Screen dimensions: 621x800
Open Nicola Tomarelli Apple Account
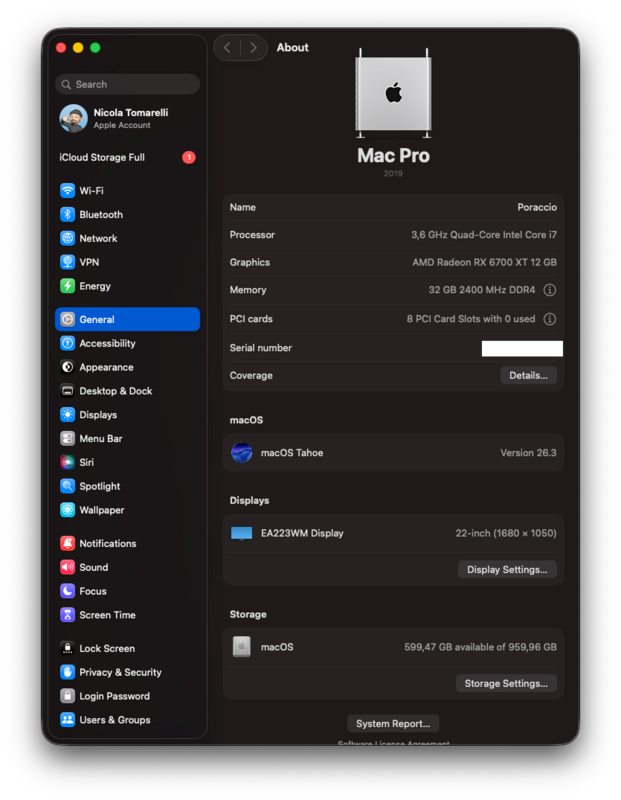(x=127, y=118)
